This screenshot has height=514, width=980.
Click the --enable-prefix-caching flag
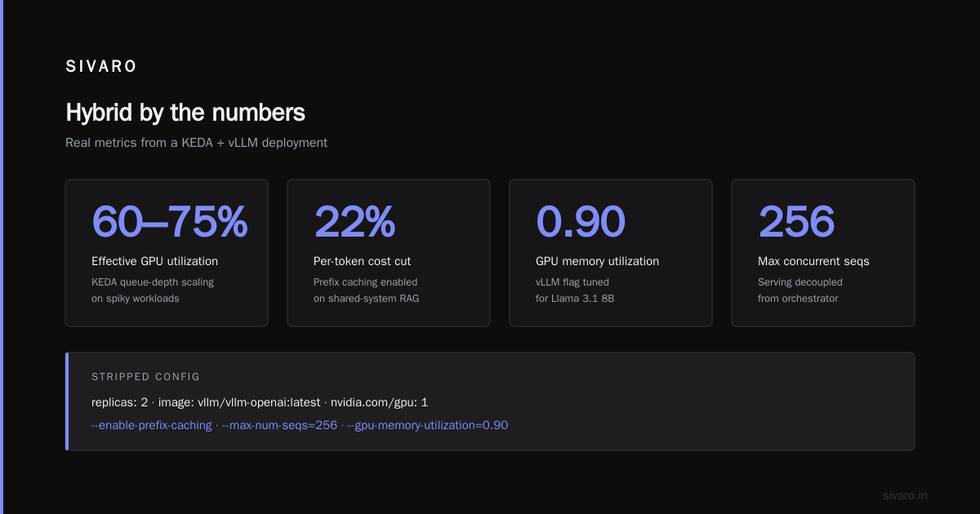152,425
